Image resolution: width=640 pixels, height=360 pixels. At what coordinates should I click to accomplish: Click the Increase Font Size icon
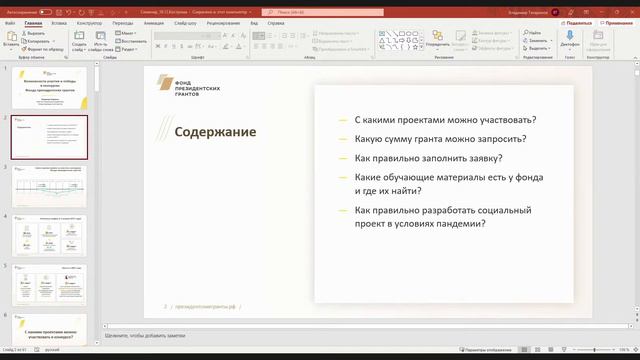(225, 36)
